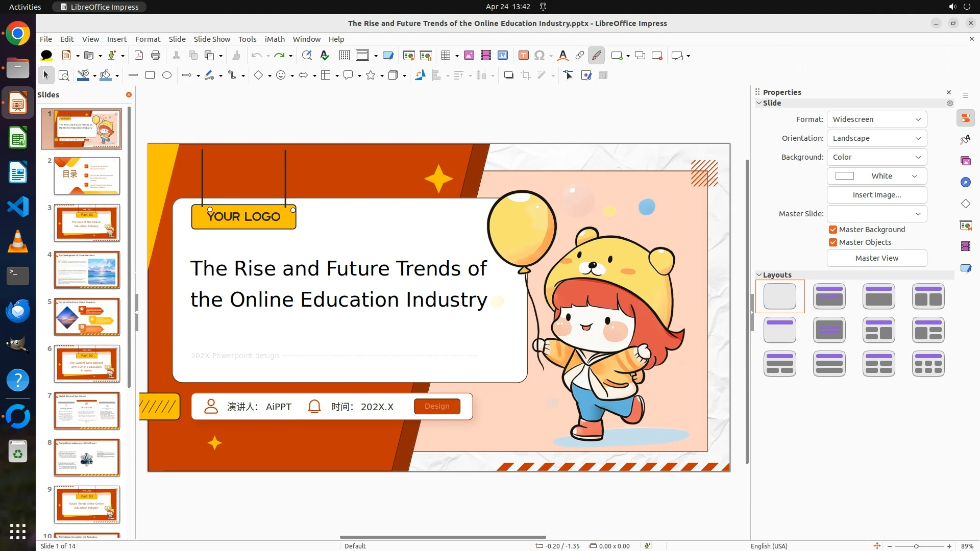Click the Export as PDF icon
Image resolution: width=980 pixels, height=551 pixels.
139,56
